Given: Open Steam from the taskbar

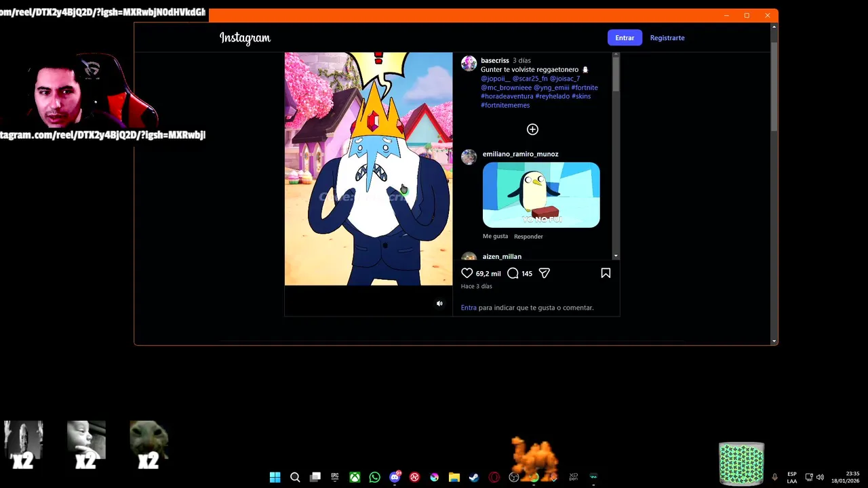Looking at the screenshot, I should [474, 477].
